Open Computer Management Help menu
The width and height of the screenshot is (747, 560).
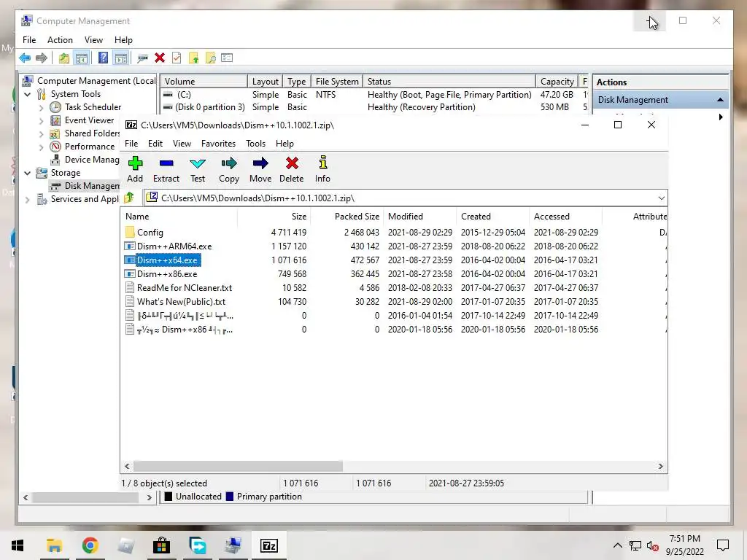(x=123, y=40)
